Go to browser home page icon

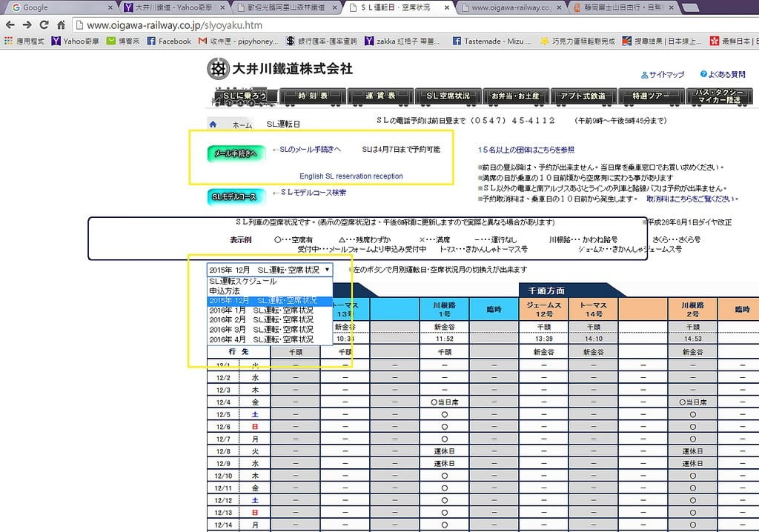tap(62, 24)
